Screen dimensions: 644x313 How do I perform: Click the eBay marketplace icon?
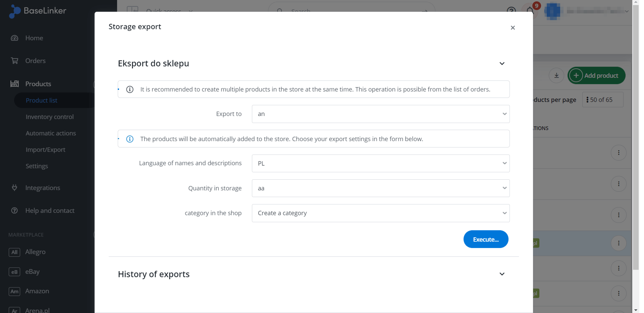click(14, 272)
